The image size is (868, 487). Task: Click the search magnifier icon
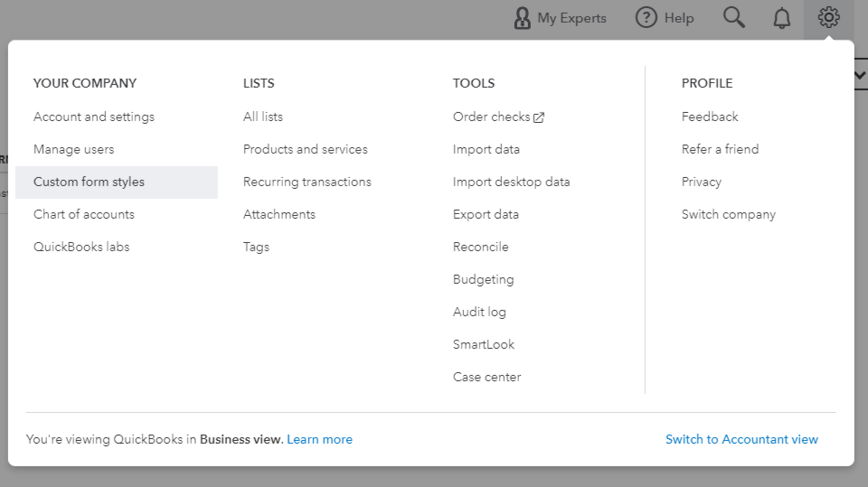pyautogui.click(x=734, y=18)
